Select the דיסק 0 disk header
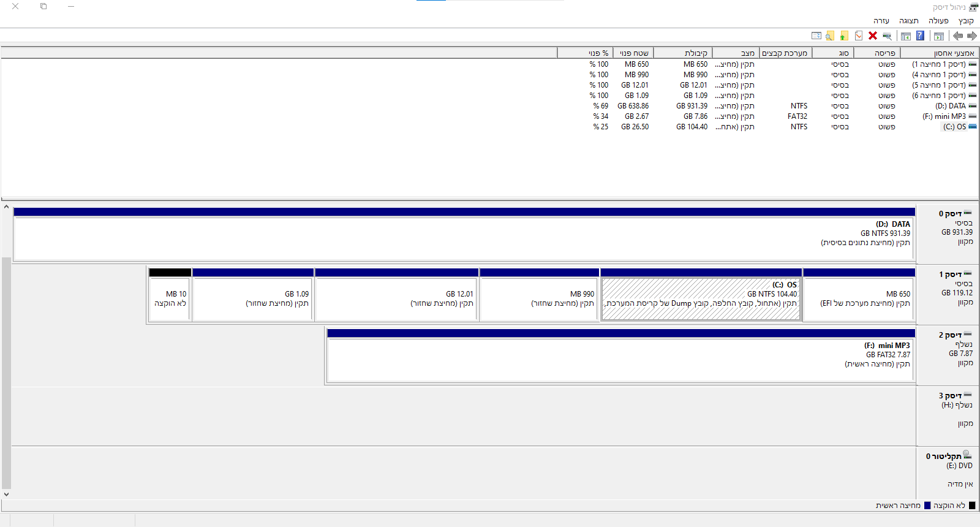The width and height of the screenshot is (980, 527). point(948,234)
